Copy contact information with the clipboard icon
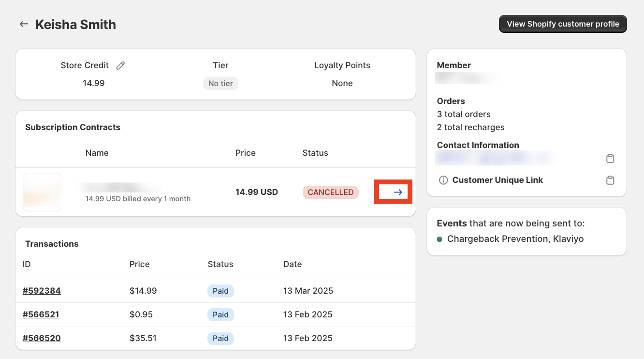The height and width of the screenshot is (359, 644). [610, 159]
